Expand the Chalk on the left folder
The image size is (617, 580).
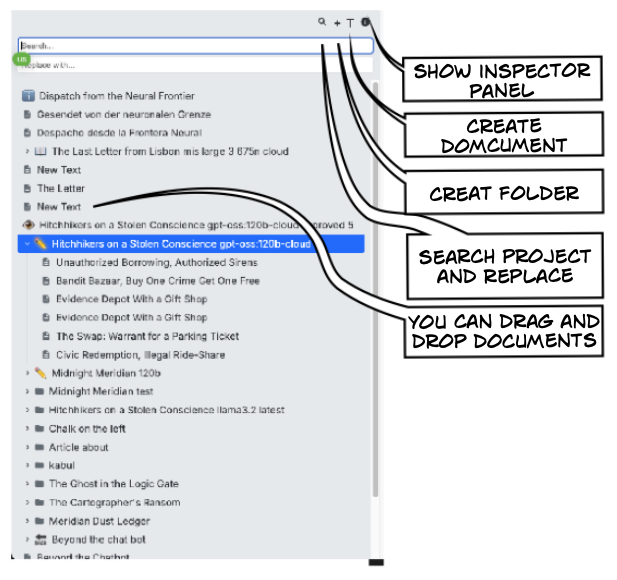[27, 428]
